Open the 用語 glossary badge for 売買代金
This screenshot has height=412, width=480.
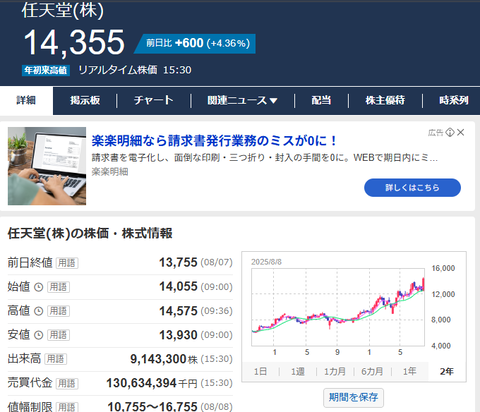(x=67, y=383)
